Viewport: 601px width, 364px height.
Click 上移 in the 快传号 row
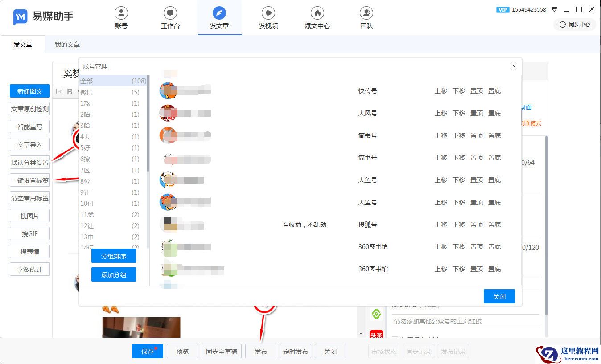[441, 91]
